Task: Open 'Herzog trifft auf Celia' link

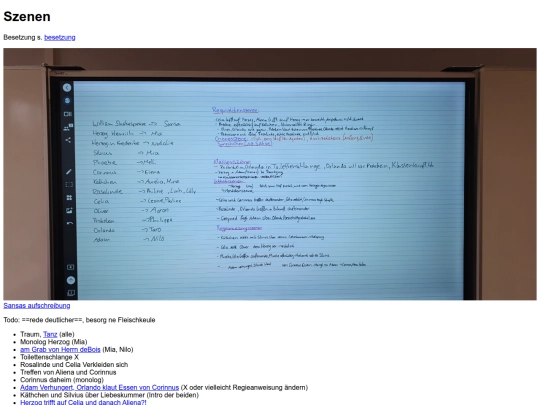Action: (83, 402)
